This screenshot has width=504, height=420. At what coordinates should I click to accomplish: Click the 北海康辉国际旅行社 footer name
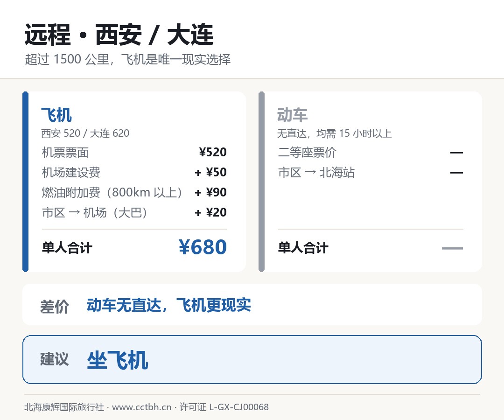64,407
